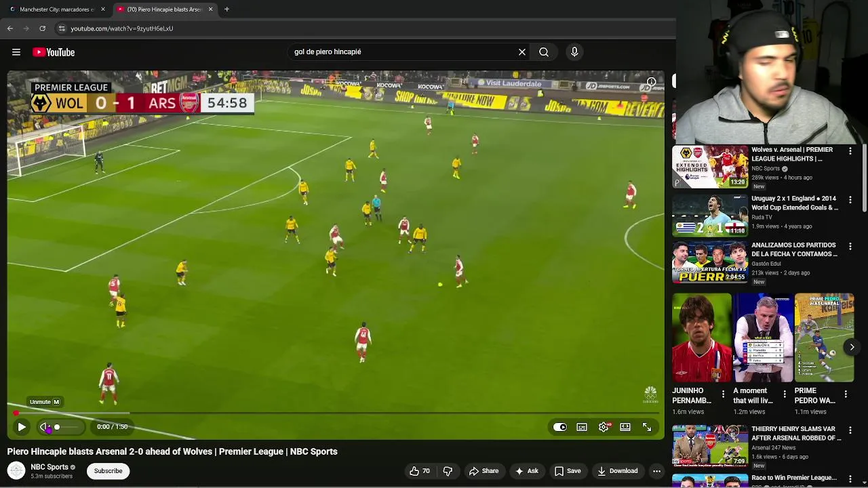Viewport: 868px width, 488px height.
Task: Open the video info card icon
Action: click(651, 82)
